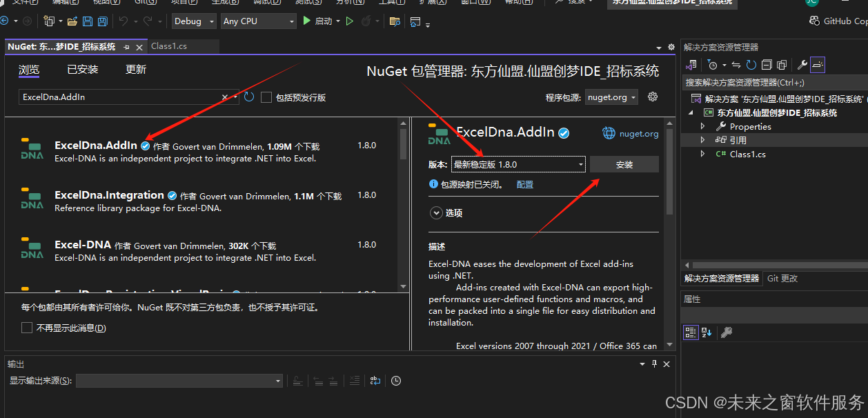Switch Solution Explorer to solution and folder view
This screenshot has width=868, height=418.
coord(692,65)
